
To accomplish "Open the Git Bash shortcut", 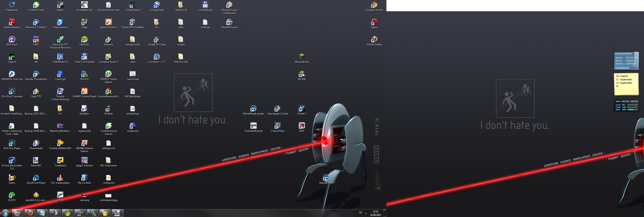I will (108, 110).
